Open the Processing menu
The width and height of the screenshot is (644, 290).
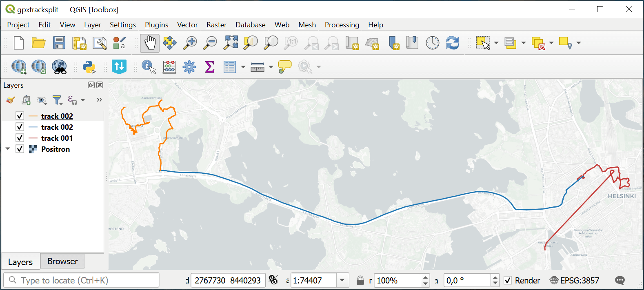(x=342, y=25)
